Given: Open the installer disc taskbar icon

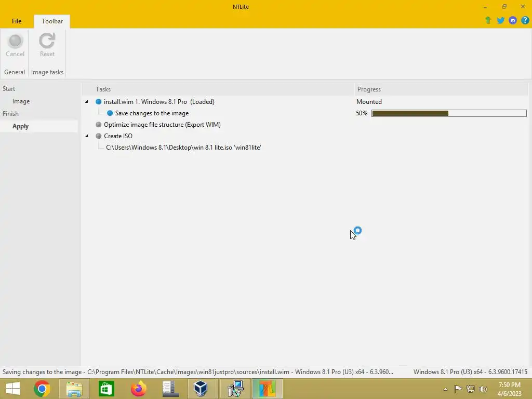Looking at the screenshot, I should coord(235,389).
